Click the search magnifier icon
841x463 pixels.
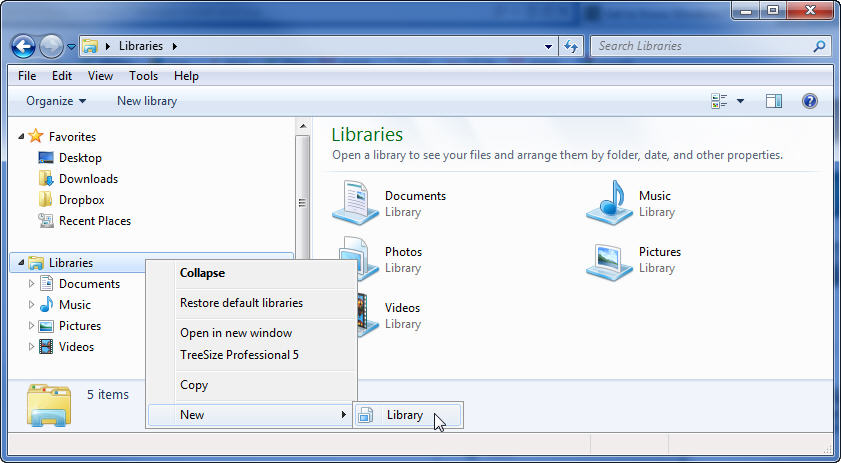[819, 46]
